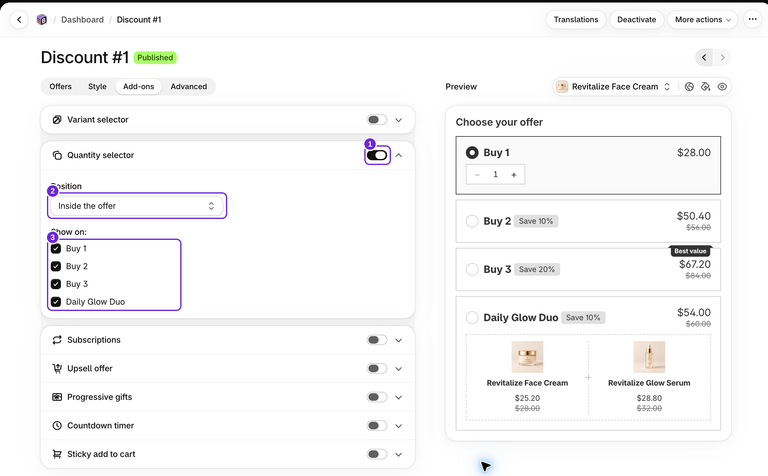
Task: Uncheck the Buy 1 checkbox
Action: (x=56, y=249)
